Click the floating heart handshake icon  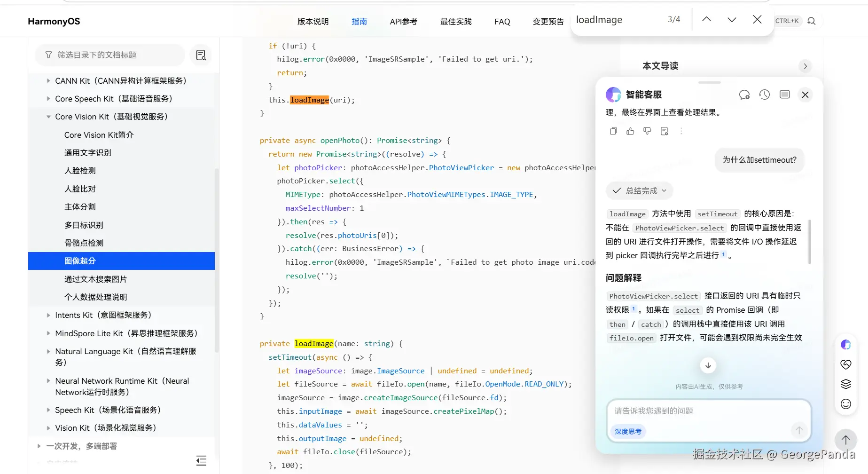pyautogui.click(x=846, y=364)
